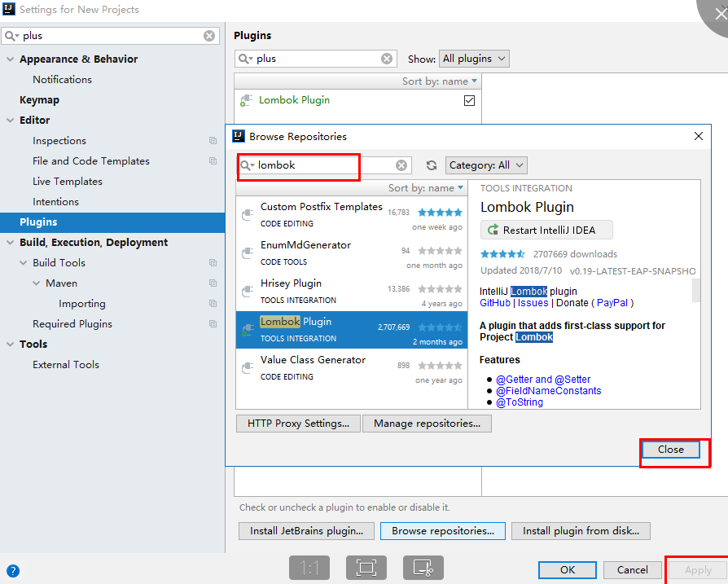
Task: Select Notifications in settings tree
Action: (62, 79)
